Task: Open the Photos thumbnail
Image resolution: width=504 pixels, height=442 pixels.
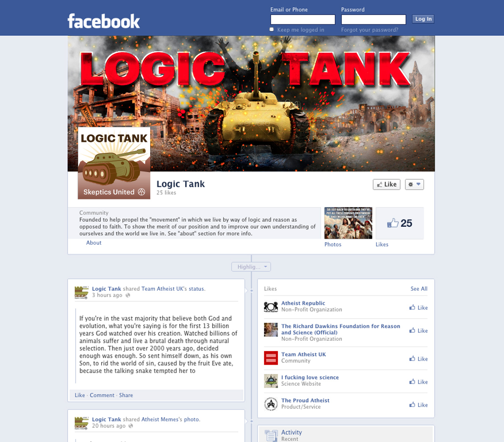Action: click(x=348, y=223)
